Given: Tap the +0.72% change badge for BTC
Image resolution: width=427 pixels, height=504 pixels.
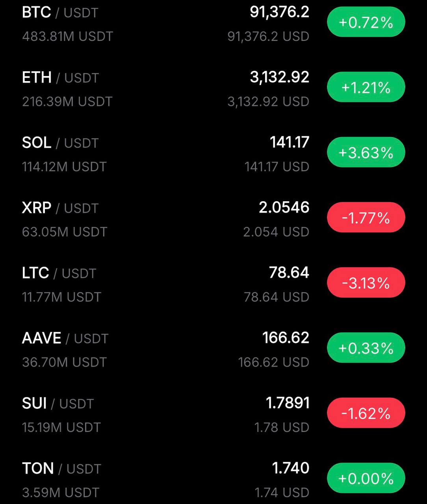Looking at the screenshot, I should click(x=366, y=22).
